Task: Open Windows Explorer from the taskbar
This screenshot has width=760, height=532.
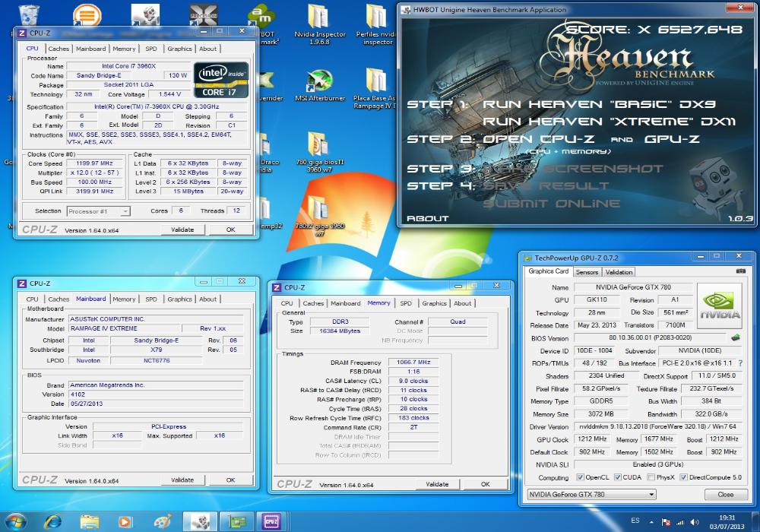Action: tap(89, 521)
